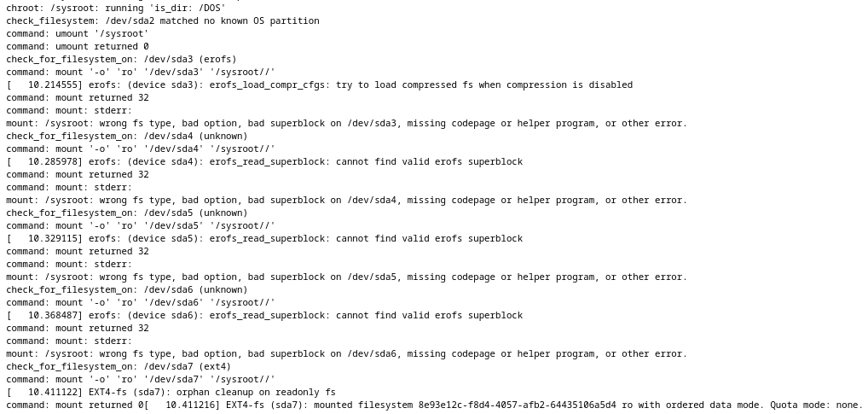The width and height of the screenshot is (868, 414).
Task: Click the EXT4-fs orphan cleanup message
Action: pos(171,392)
